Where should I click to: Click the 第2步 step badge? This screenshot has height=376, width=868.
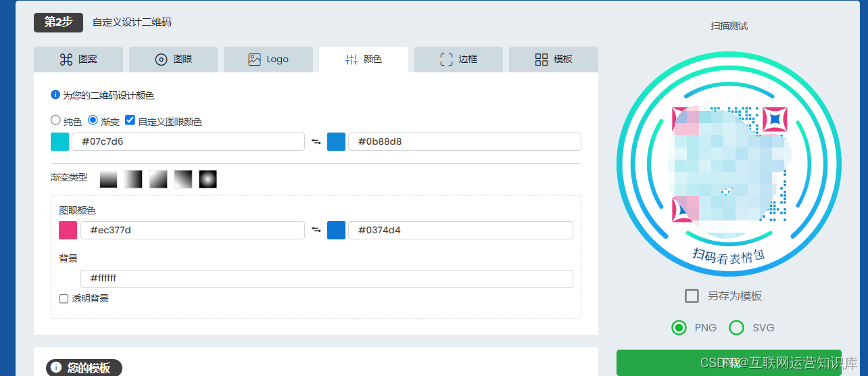58,22
